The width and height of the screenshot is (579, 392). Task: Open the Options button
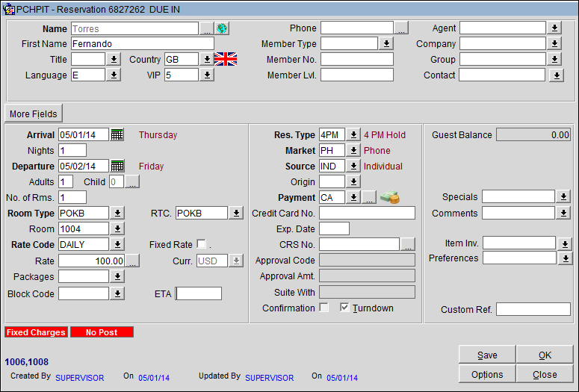(x=486, y=374)
